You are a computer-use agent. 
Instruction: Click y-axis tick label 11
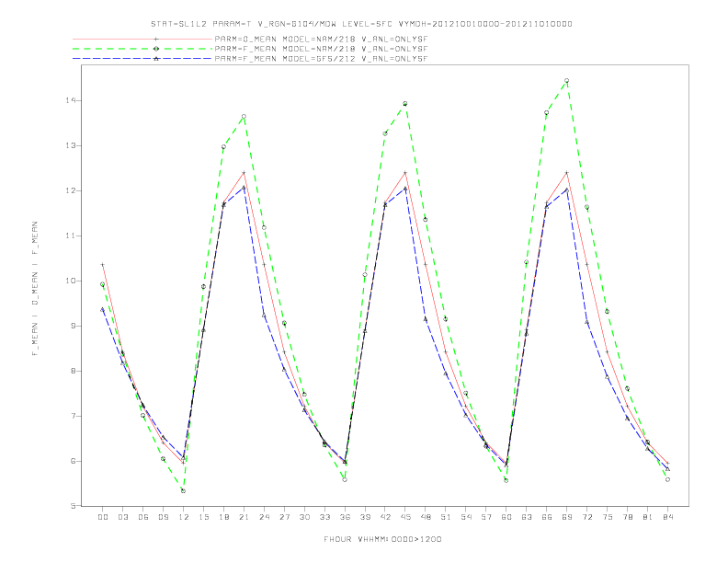pos(71,236)
